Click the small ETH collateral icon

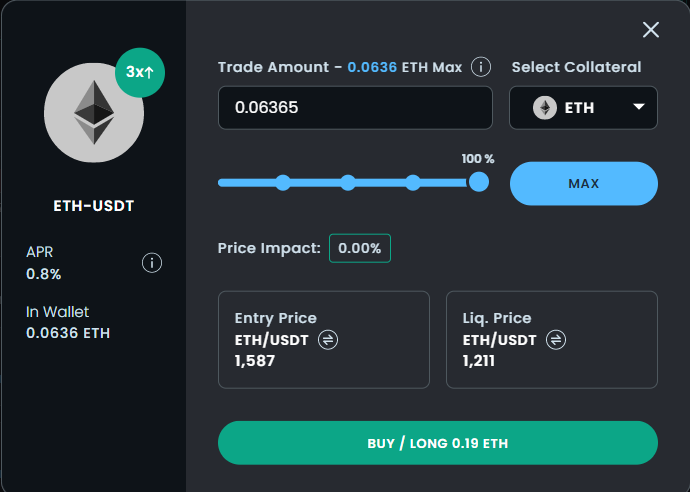coord(545,108)
